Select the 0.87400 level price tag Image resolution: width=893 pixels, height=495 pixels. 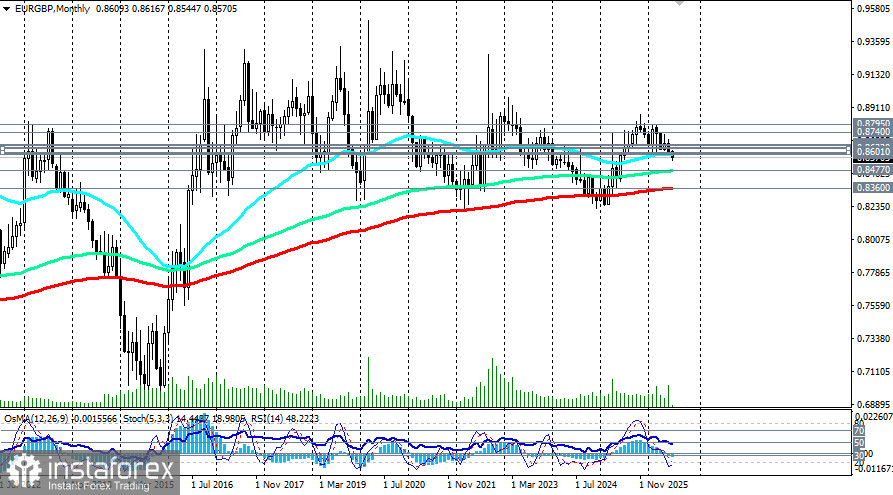click(872, 132)
